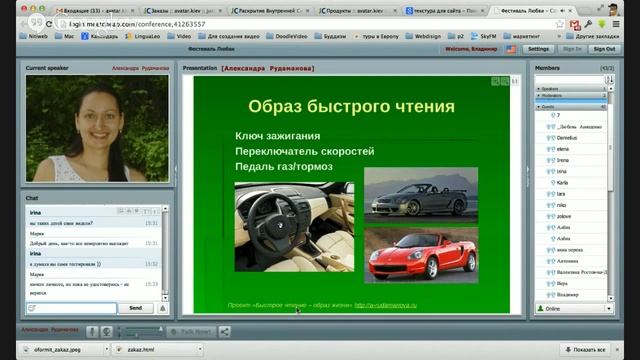
Task: Click the Sign In button
Action: [x=572, y=49]
